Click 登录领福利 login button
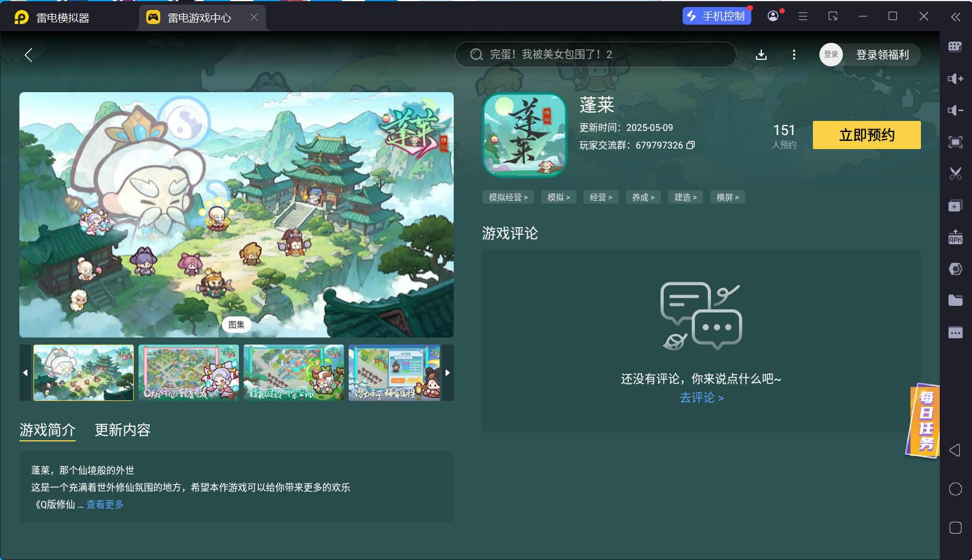Screen dimensions: 972x560 882,55
